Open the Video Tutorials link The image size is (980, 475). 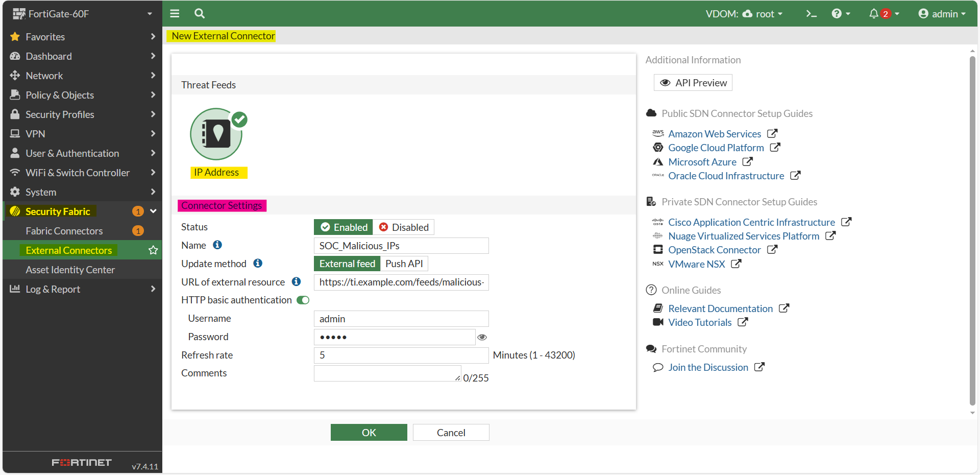(700, 322)
